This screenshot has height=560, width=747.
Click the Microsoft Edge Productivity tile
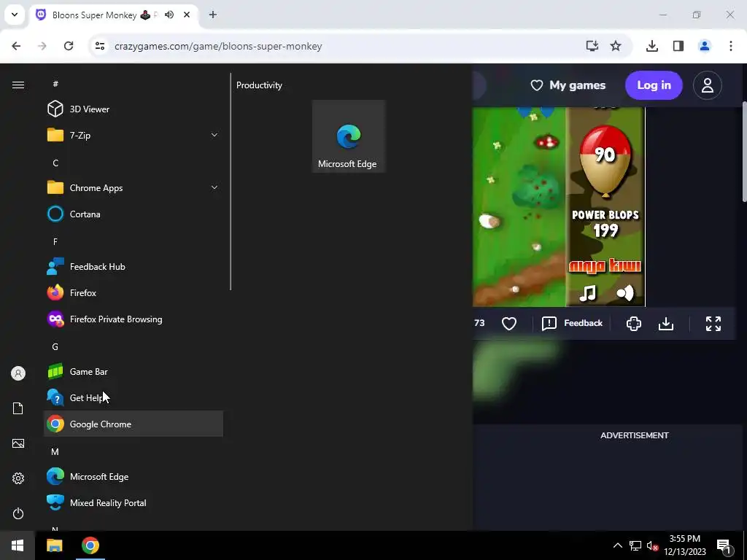click(348, 136)
